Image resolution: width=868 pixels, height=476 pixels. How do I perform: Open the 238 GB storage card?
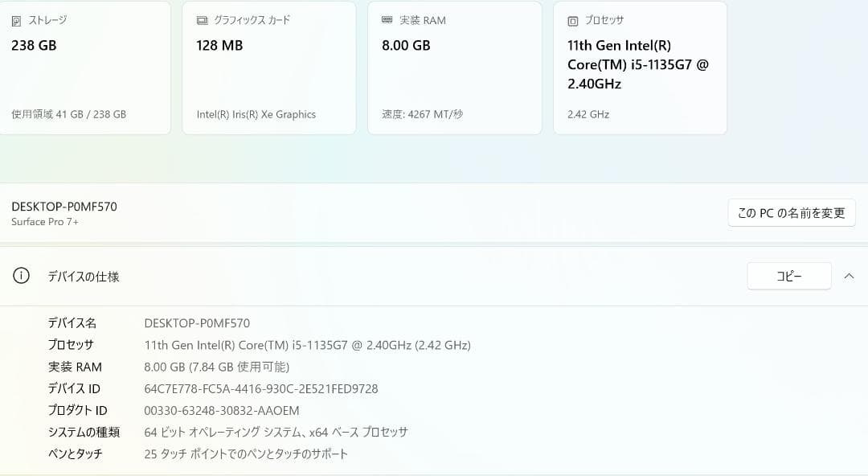[x=85, y=68]
